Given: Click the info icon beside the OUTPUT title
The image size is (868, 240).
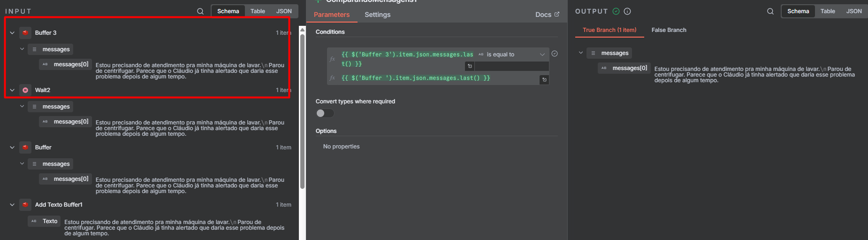Looking at the screenshot, I should click(x=627, y=11).
